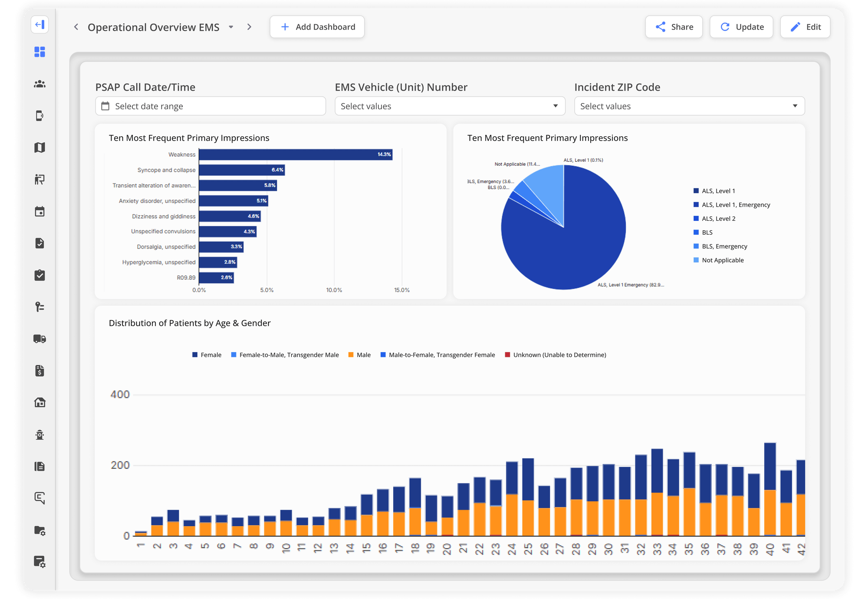
Task: Toggle BLS, Emergency legend swatch
Action: pyautogui.click(x=696, y=246)
